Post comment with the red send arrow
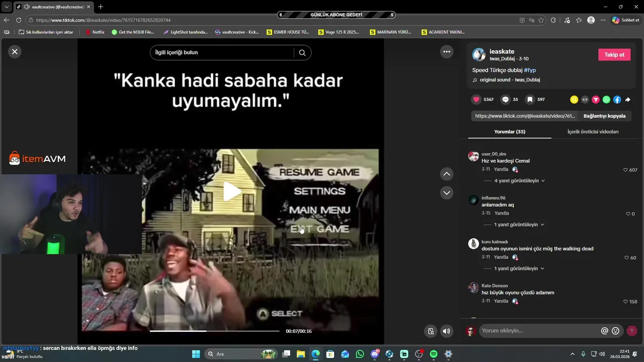The width and height of the screenshot is (644, 362). [631, 331]
